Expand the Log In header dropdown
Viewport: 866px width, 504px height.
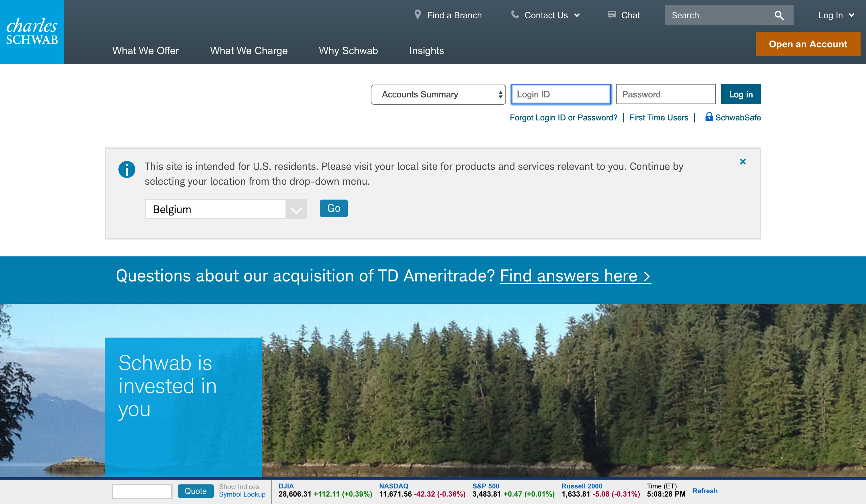(836, 15)
